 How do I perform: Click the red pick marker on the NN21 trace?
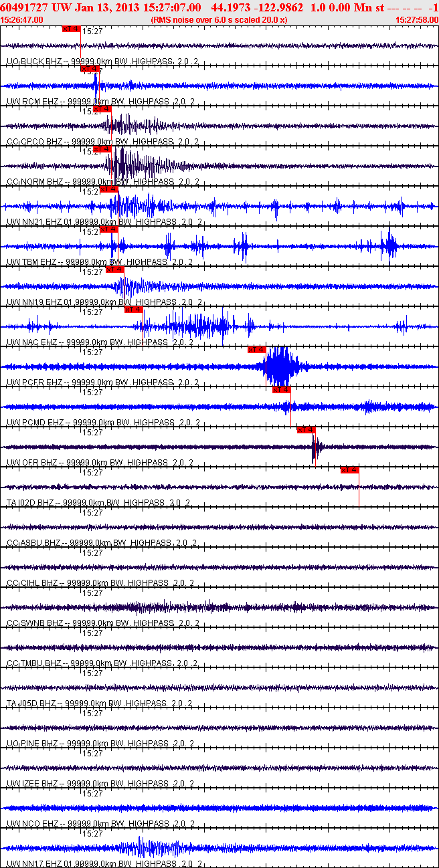pos(108,189)
